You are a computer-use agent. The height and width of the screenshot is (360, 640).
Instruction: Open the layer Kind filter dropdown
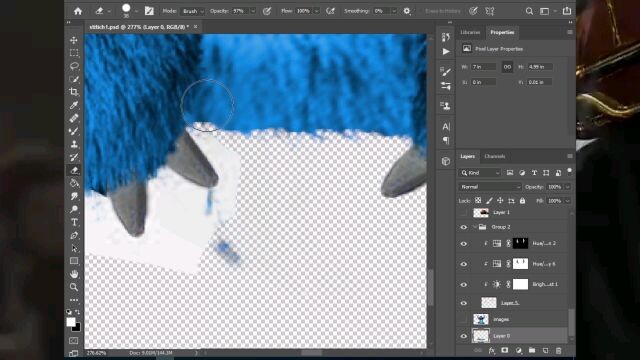(480, 173)
